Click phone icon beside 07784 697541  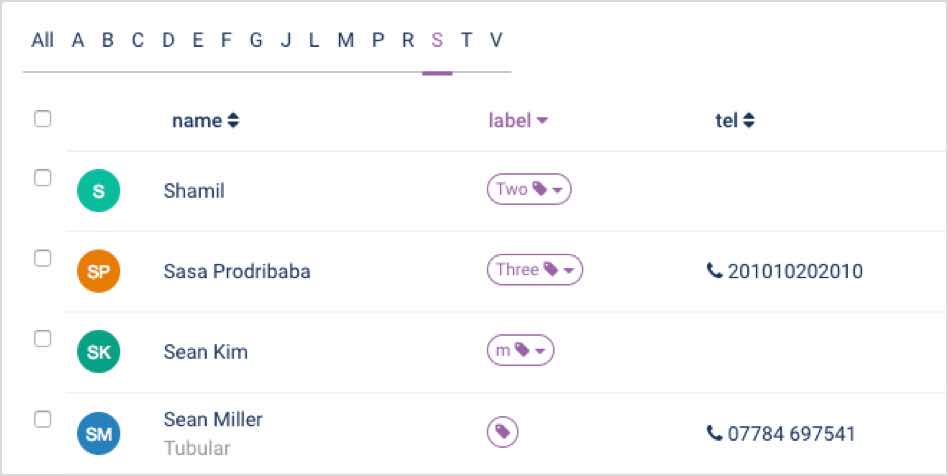click(714, 433)
